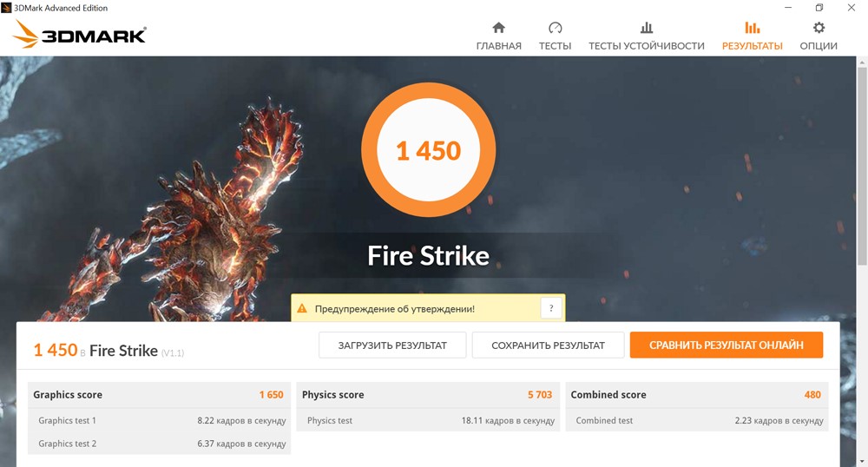Click the 3DMark logo
This screenshot has height=467, width=868.
click(x=79, y=35)
